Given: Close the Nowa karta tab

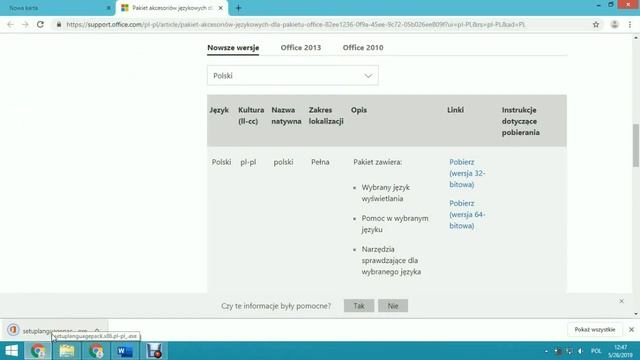Looking at the screenshot, I should click(109, 8).
